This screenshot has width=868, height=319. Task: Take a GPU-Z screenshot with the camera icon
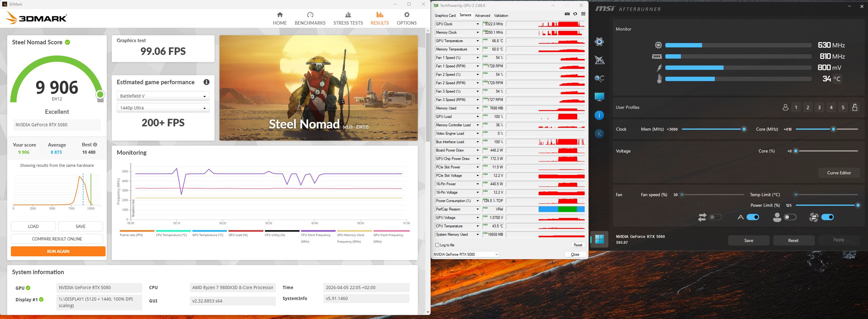[x=567, y=14]
